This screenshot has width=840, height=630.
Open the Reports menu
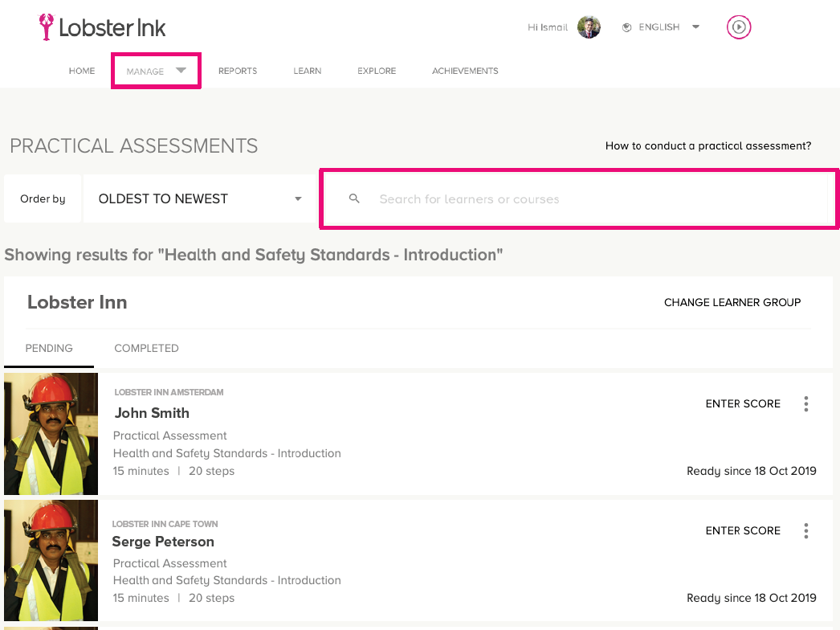click(238, 71)
